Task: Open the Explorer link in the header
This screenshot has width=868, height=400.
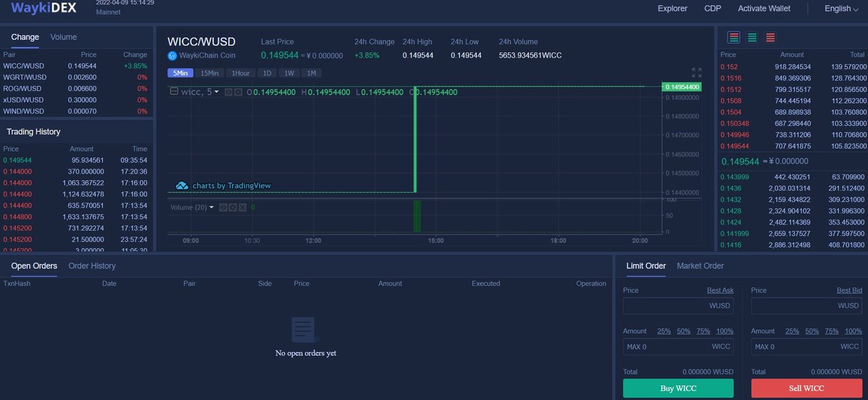Action: [x=673, y=9]
